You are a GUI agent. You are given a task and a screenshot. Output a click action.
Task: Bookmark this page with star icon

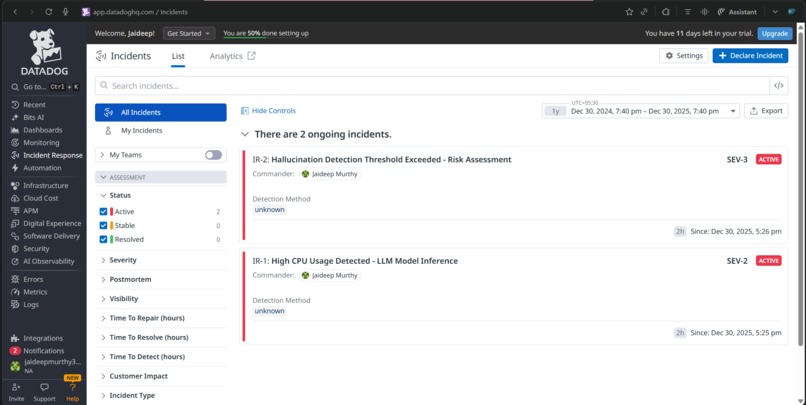[x=629, y=12]
